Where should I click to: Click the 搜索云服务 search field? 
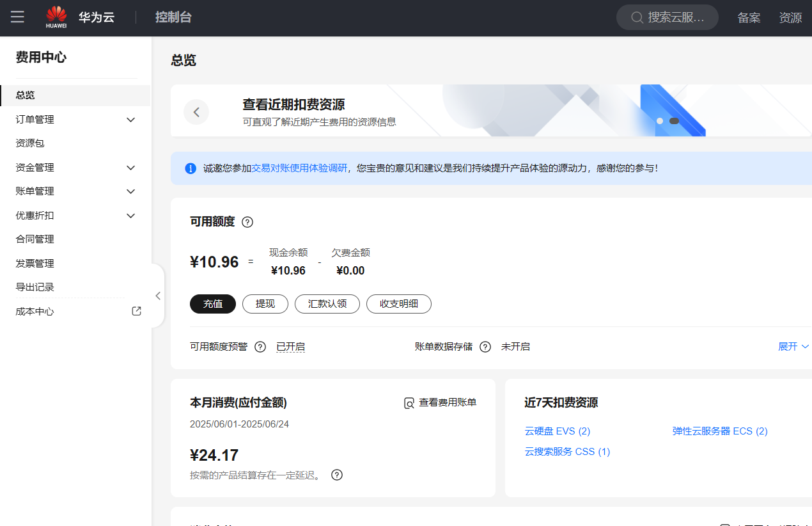[668, 18]
